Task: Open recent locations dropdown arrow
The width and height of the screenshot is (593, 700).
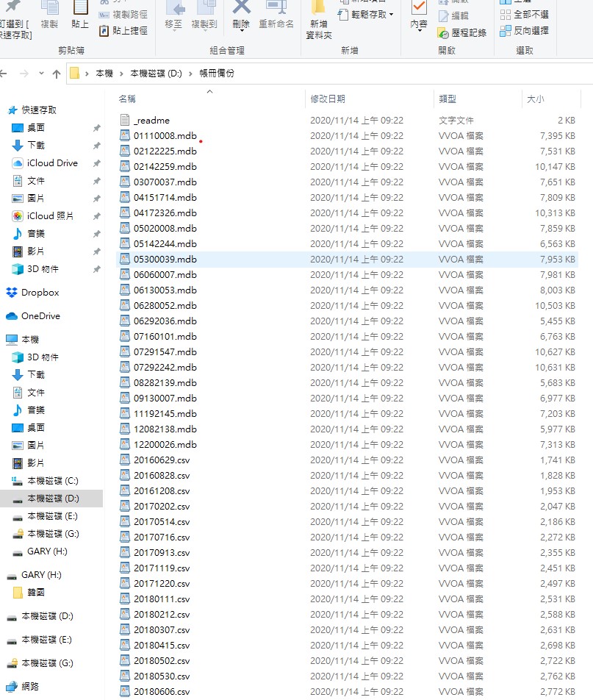Action: tap(41, 74)
